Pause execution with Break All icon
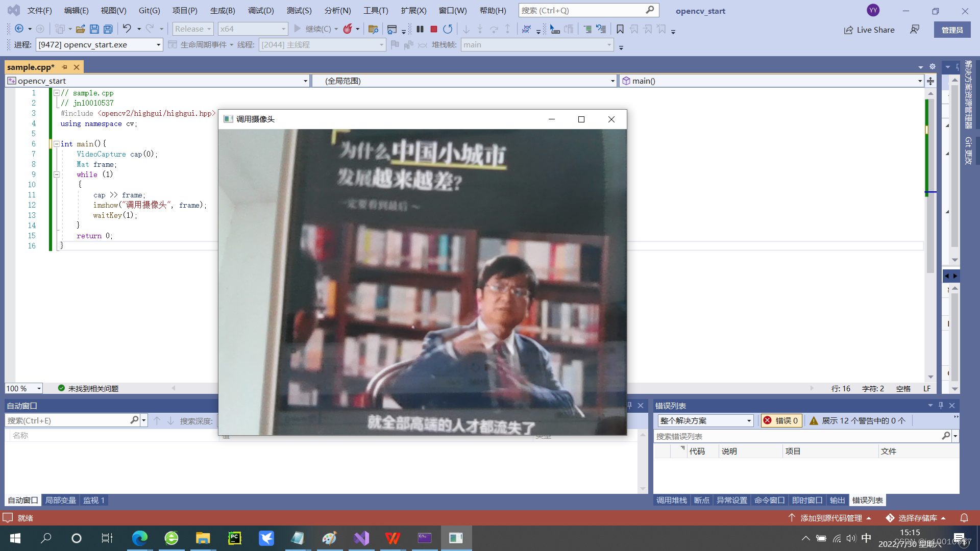 pyautogui.click(x=420, y=29)
